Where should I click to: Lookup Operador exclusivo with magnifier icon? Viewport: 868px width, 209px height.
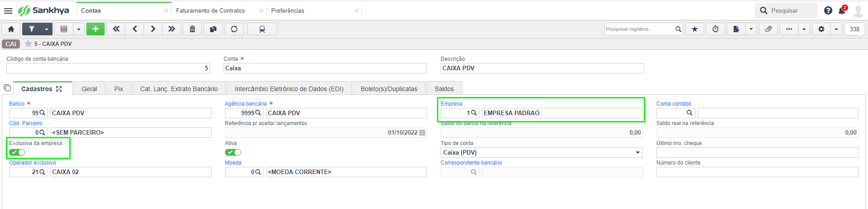coord(43,172)
